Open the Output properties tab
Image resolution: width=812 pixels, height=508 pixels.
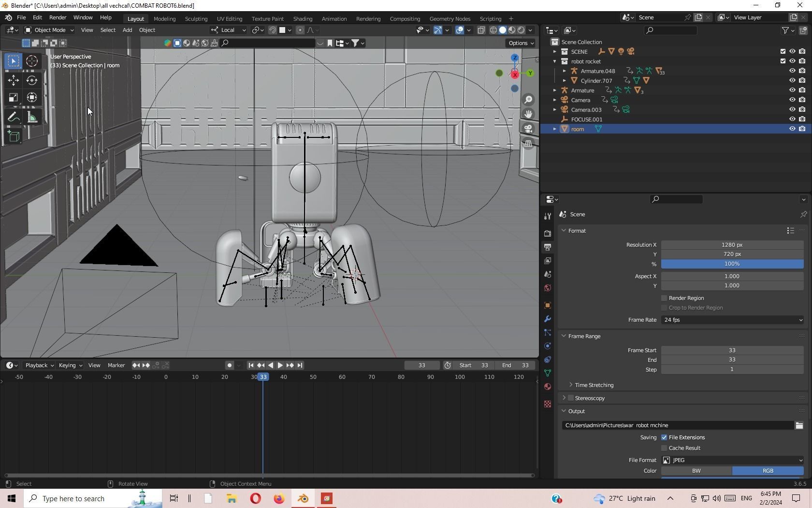[x=547, y=247]
